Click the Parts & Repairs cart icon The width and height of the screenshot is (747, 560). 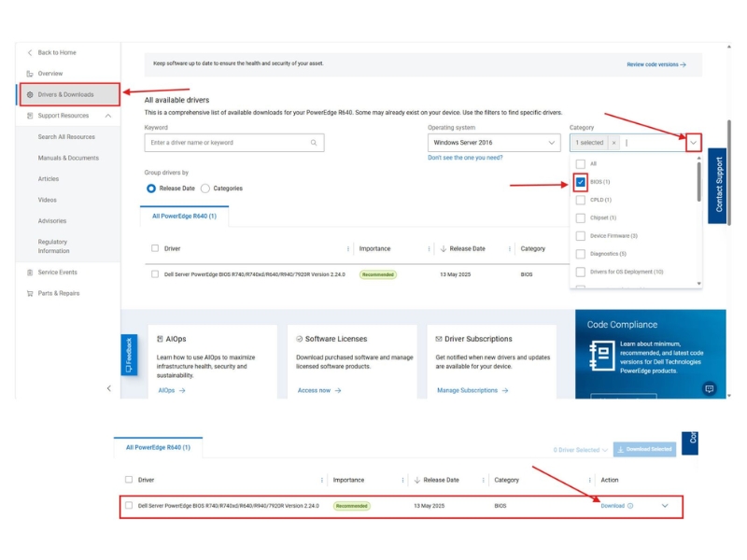30,293
